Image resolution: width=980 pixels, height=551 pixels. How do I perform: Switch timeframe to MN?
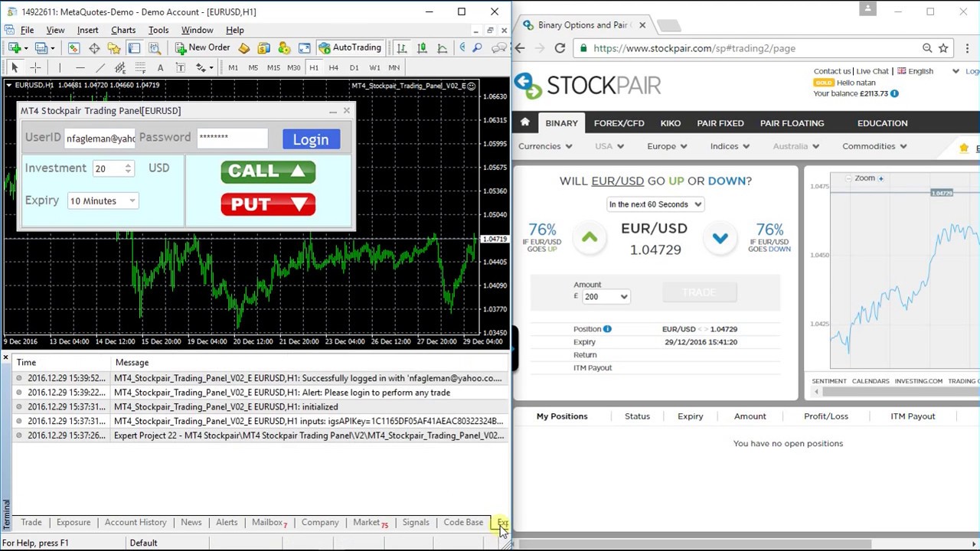pos(394,67)
